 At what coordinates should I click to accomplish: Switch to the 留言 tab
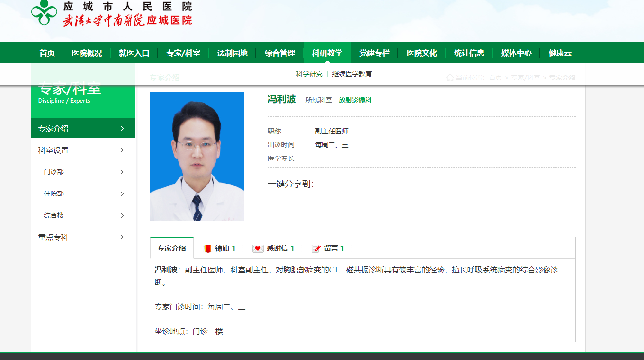click(328, 248)
